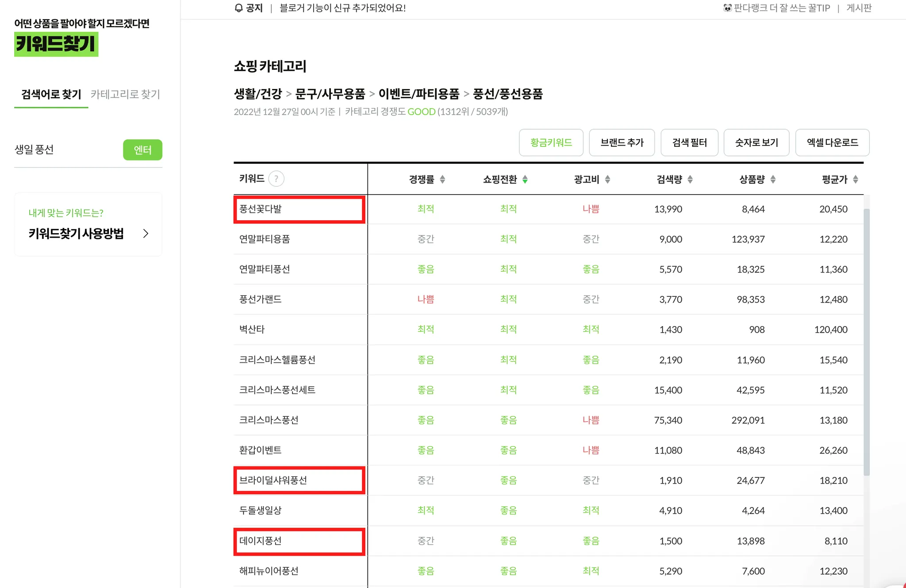Viewport: 906px width, 588px height.
Task: Select 검색어로 찾기 tab
Action: pos(51,94)
